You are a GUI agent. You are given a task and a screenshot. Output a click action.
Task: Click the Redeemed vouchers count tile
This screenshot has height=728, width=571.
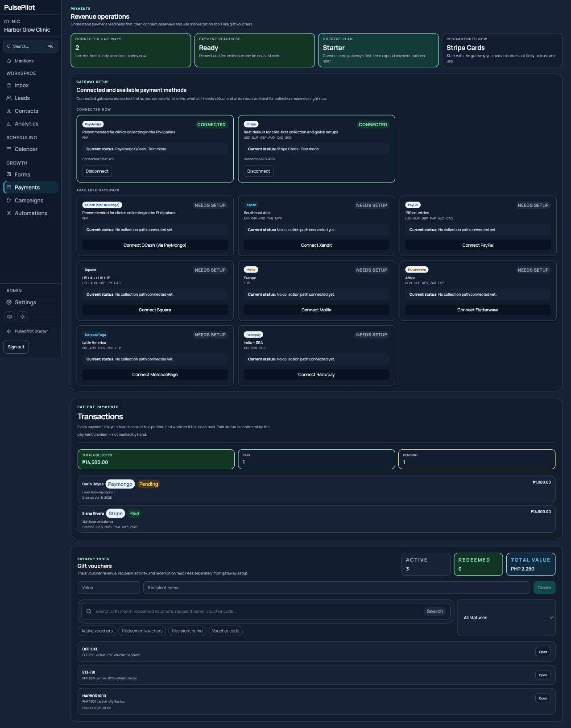(478, 564)
